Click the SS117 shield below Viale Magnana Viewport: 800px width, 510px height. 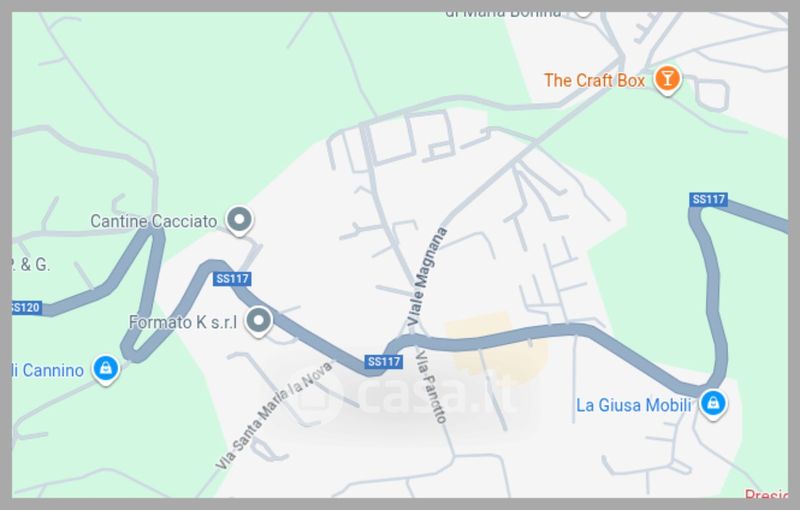click(x=384, y=362)
